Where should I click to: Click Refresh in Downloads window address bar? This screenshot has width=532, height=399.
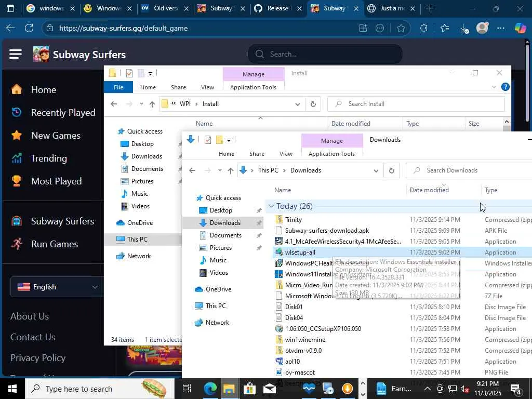(392, 170)
